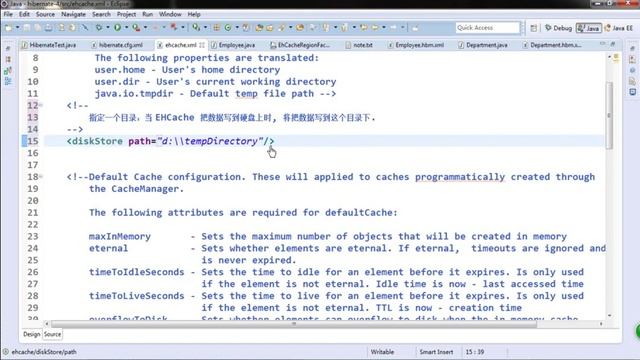Image resolution: width=640 pixels, height=360 pixels.
Task: Switch to the Source view tab
Action: (52, 334)
